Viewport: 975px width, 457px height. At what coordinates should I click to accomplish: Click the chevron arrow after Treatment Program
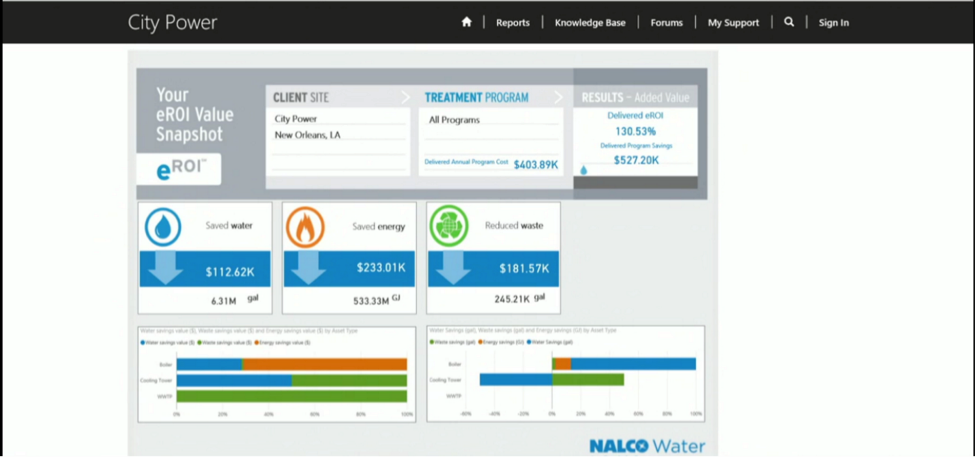pyautogui.click(x=558, y=97)
